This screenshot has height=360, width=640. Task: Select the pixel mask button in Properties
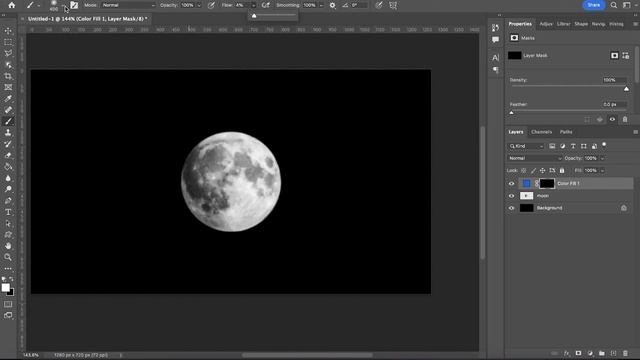pyautogui.click(x=614, y=56)
